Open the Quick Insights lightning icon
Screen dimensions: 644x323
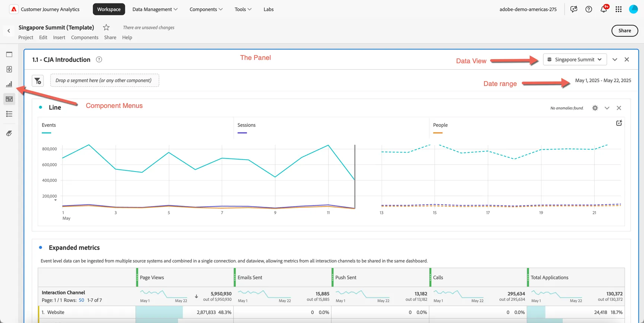coord(9,69)
